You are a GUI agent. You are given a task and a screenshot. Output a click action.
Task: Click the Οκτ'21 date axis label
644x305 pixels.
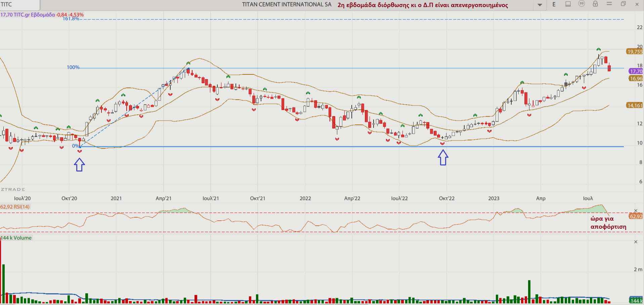click(x=258, y=198)
